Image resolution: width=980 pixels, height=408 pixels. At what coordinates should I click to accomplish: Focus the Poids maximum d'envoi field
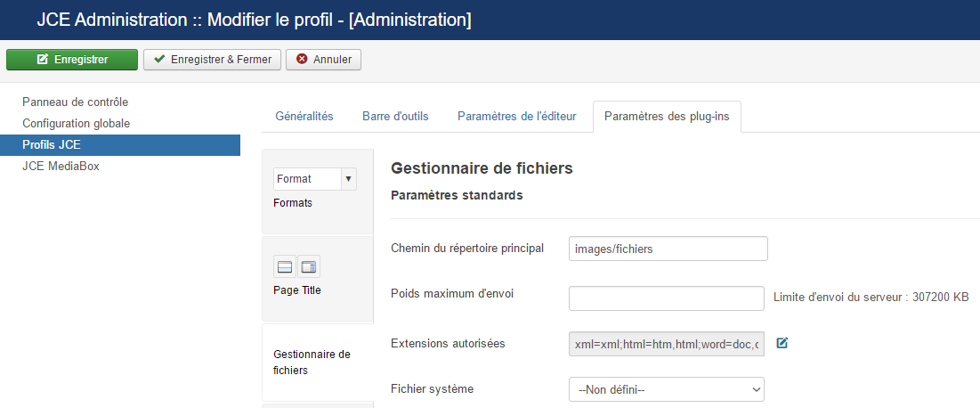click(667, 298)
